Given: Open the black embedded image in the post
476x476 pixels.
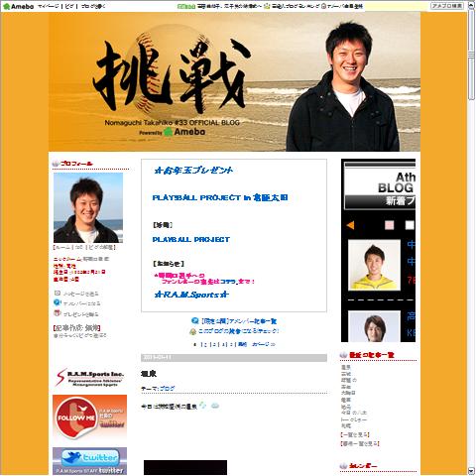Looking at the screenshot, I should (x=185, y=467).
